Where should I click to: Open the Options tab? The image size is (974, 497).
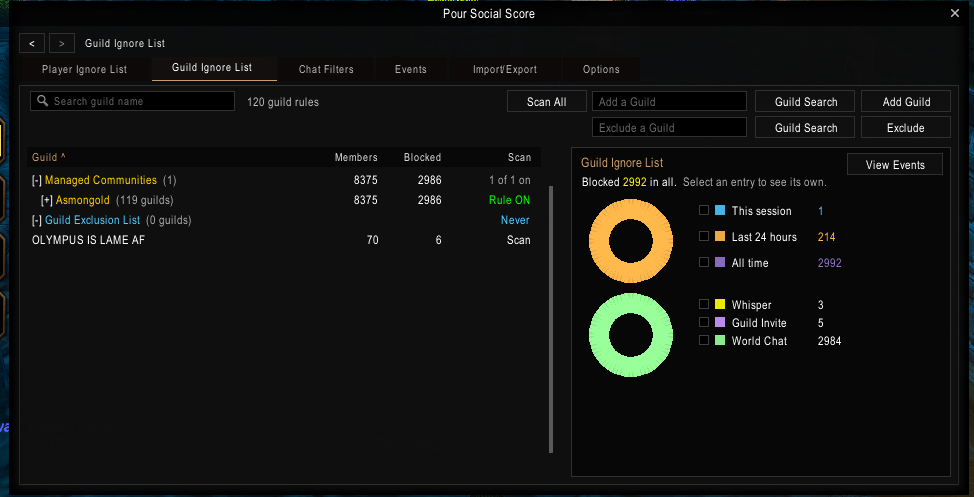point(601,70)
